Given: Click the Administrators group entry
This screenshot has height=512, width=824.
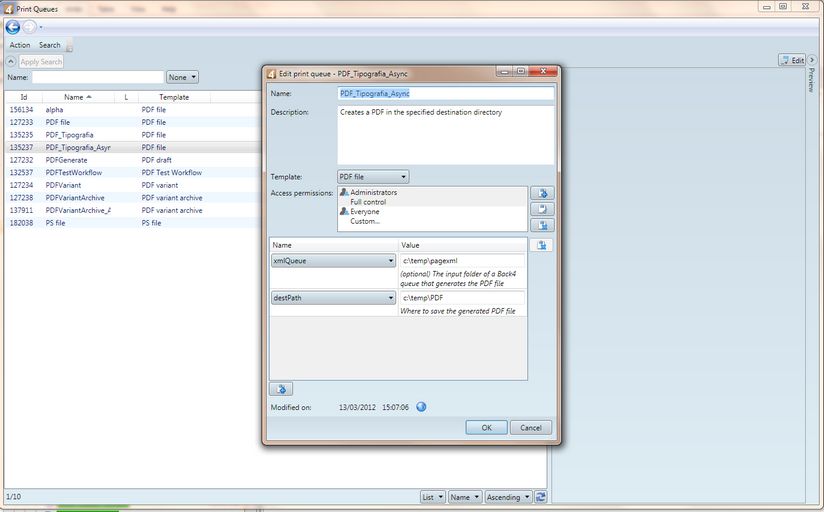Looking at the screenshot, I should (x=373, y=192).
